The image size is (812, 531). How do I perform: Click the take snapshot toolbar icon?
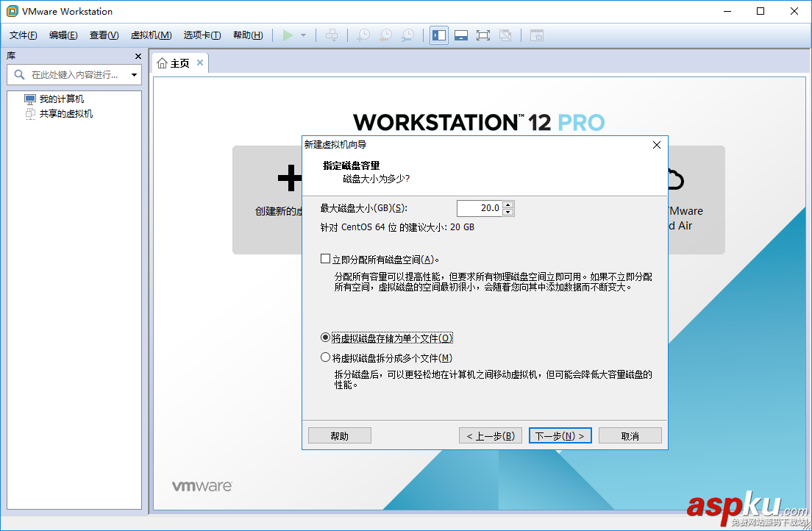tap(363, 35)
